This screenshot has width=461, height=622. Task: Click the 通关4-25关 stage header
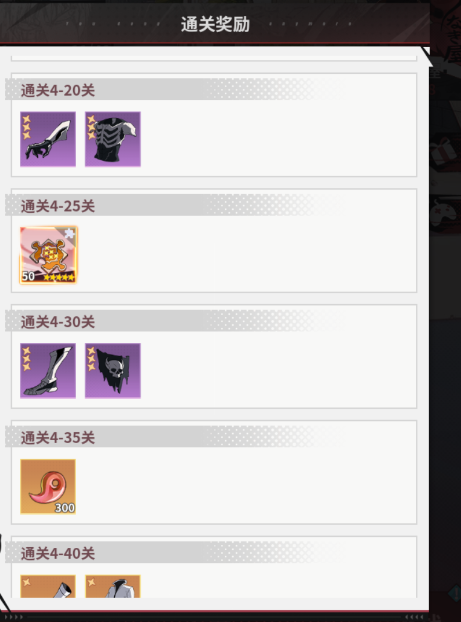click(x=58, y=206)
